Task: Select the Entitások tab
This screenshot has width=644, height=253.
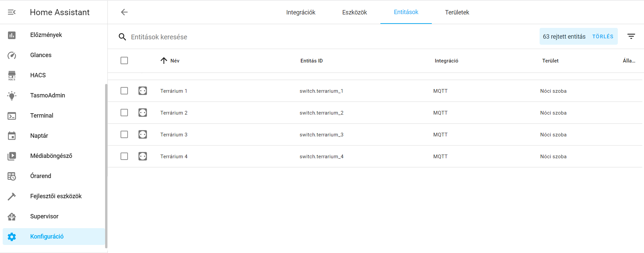Action: click(406, 12)
